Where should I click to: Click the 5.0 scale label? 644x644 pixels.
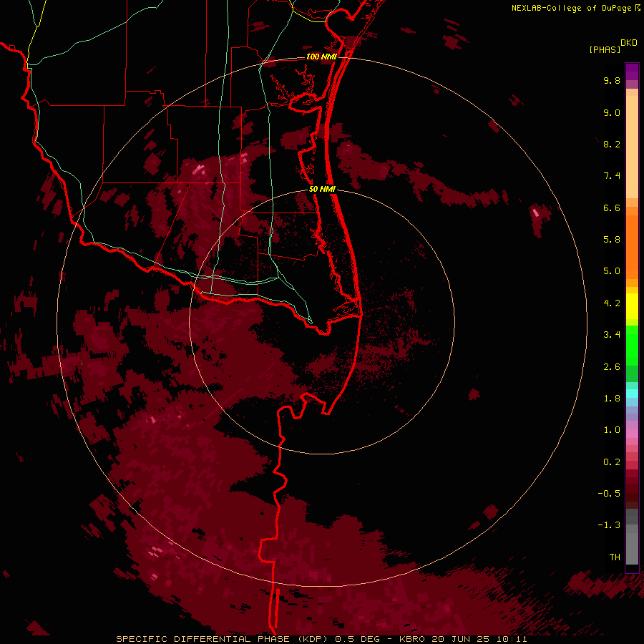[612, 271]
